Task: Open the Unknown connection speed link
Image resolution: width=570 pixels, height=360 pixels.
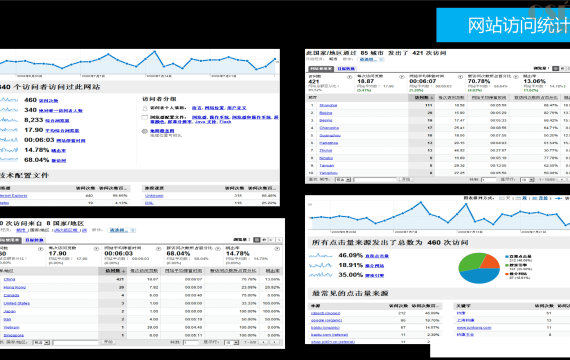Action: 154,196
